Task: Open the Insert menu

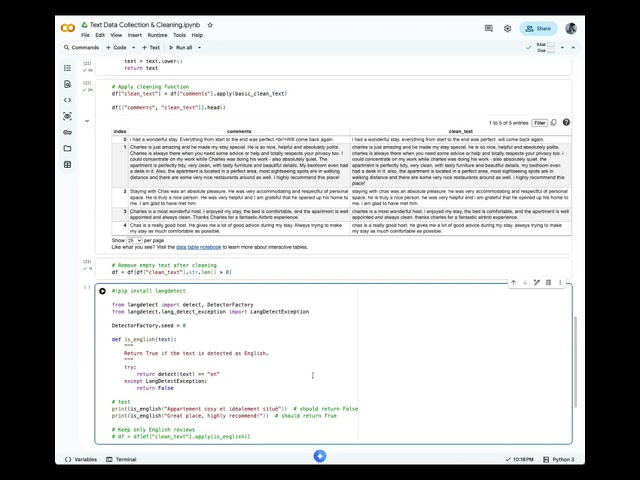Action: coord(135,35)
